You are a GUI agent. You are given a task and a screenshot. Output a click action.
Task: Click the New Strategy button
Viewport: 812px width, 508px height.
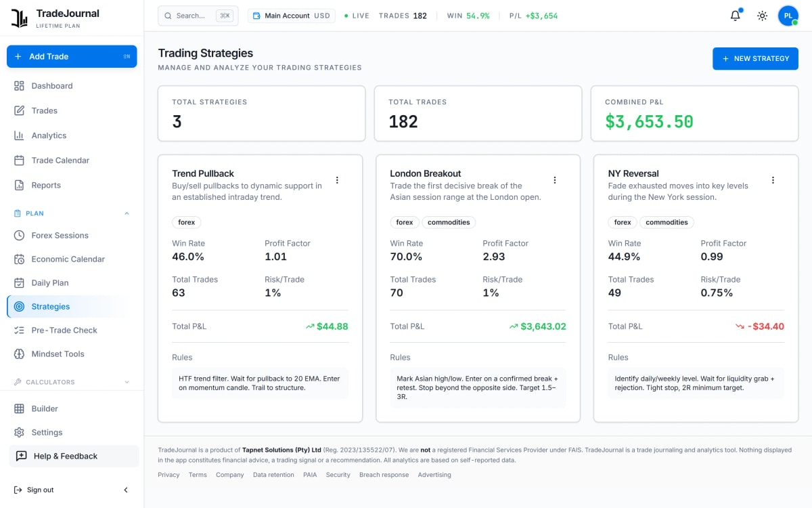point(755,58)
